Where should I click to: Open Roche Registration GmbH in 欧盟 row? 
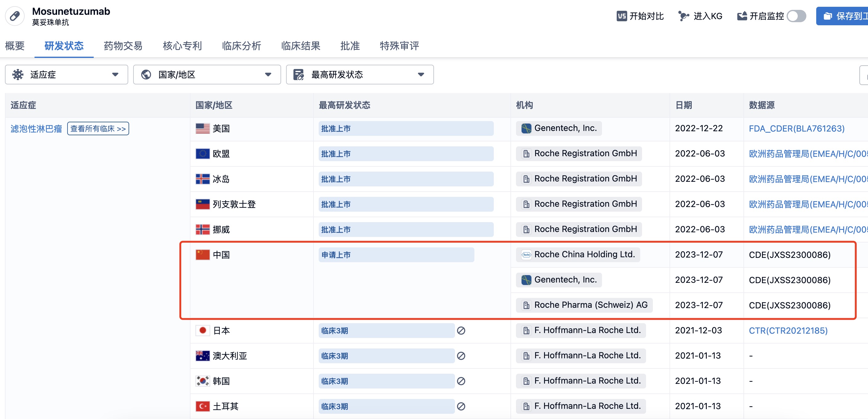(x=579, y=153)
